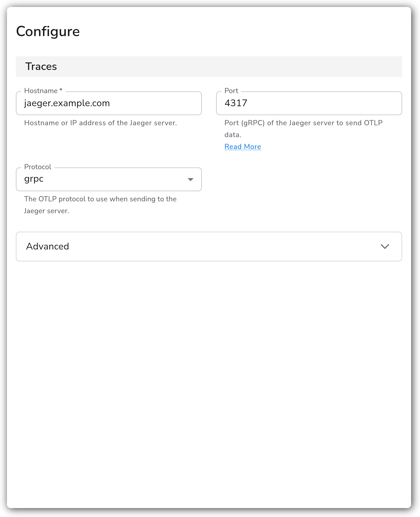420x517 pixels.
Task: Click the Traces section header
Action: click(x=209, y=67)
